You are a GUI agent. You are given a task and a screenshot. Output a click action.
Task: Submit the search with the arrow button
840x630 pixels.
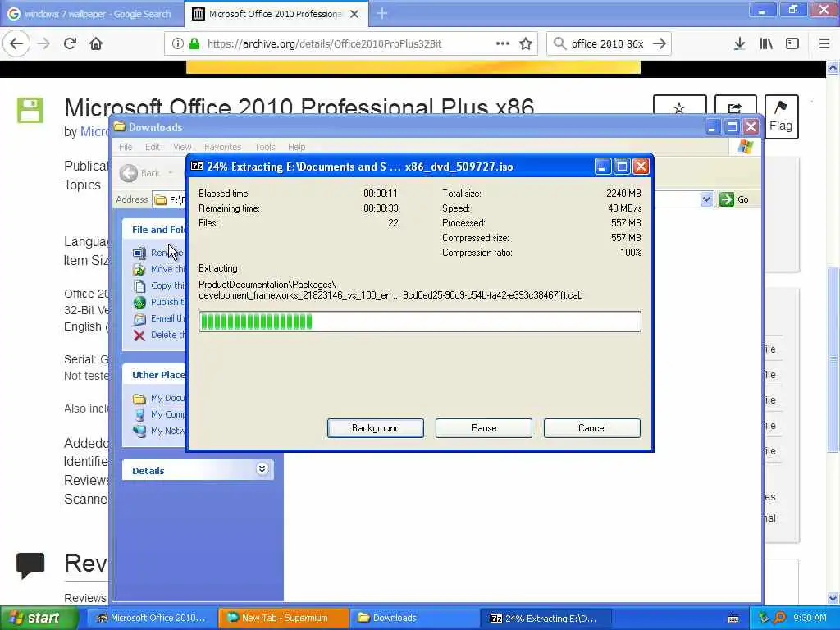660,43
